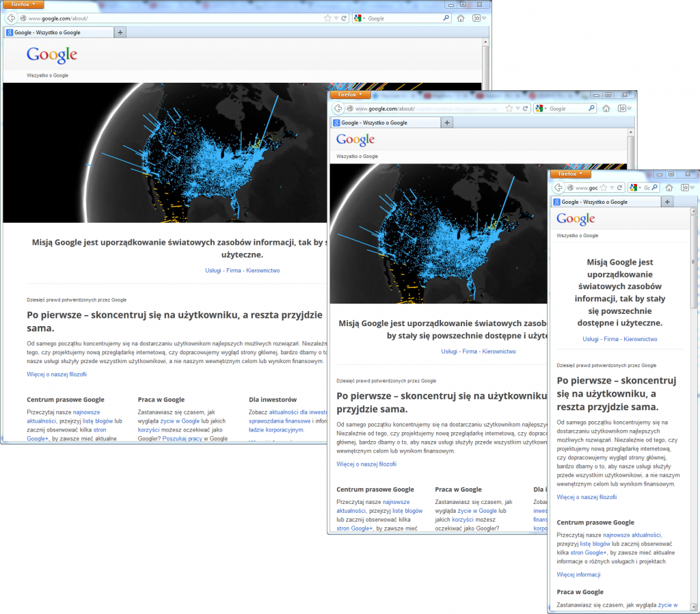Reload the page in the largest window
Viewport: 700px width, 614px height.
pos(344,18)
